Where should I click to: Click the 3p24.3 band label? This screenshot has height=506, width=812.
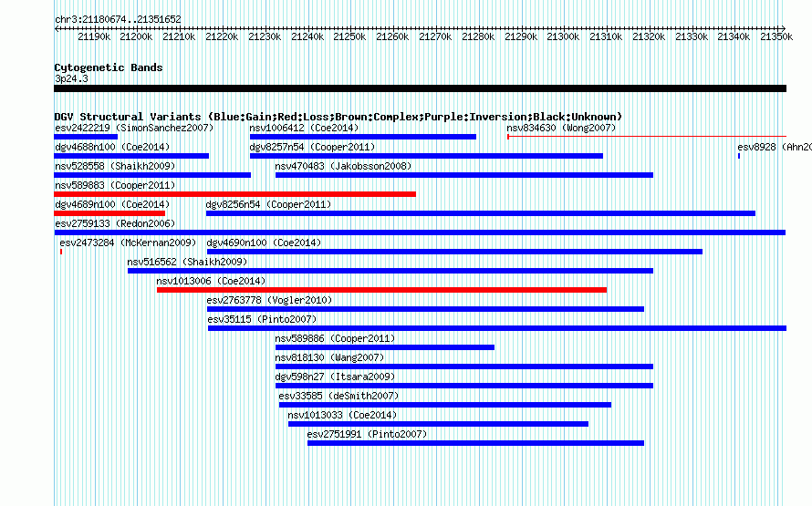(x=71, y=78)
